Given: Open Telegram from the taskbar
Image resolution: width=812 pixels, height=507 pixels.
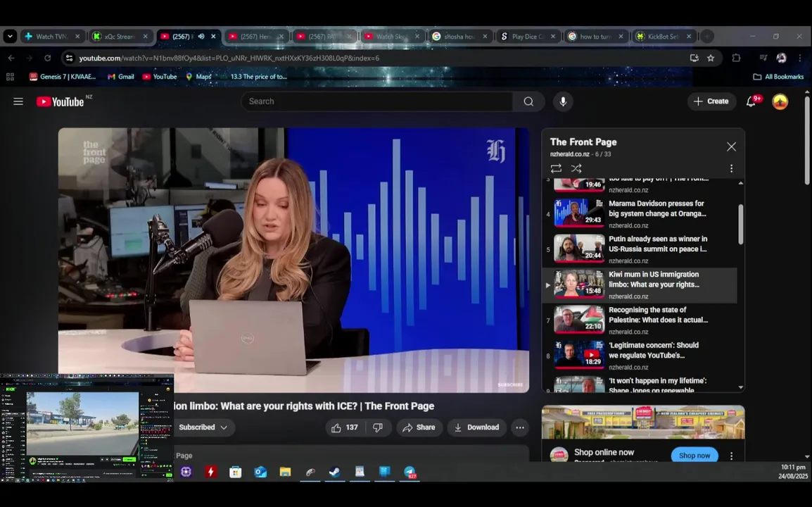Looking at the screenshot, I should [x=410, y=472].
